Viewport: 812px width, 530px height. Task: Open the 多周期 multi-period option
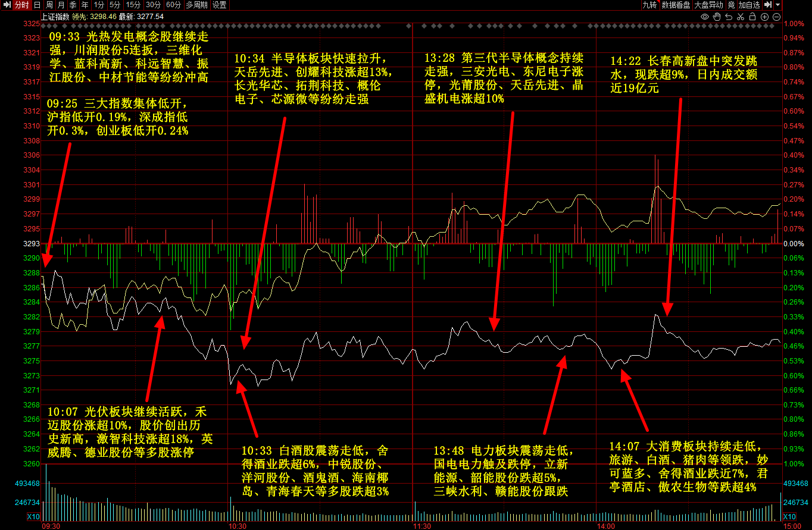[196, 5]
